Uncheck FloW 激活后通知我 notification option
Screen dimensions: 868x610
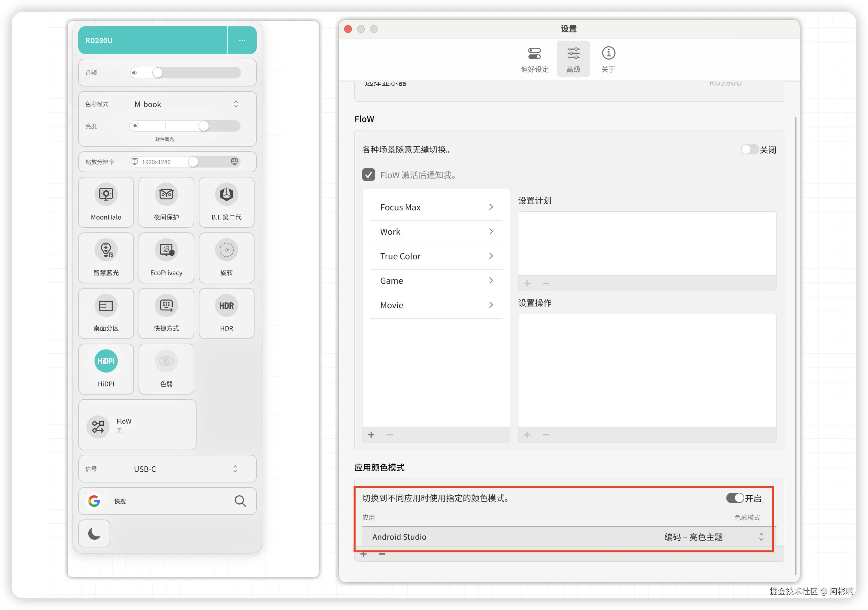[368, 175]
